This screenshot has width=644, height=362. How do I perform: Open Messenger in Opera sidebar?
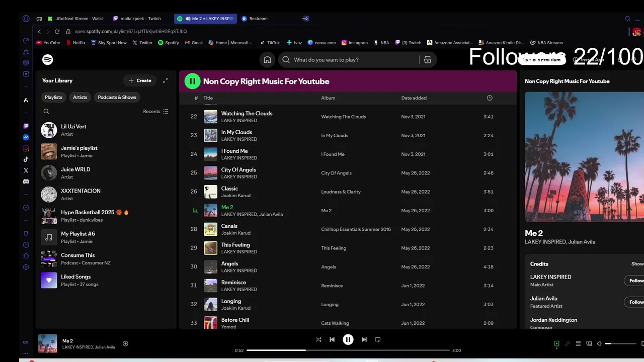[x=26, y=137]
